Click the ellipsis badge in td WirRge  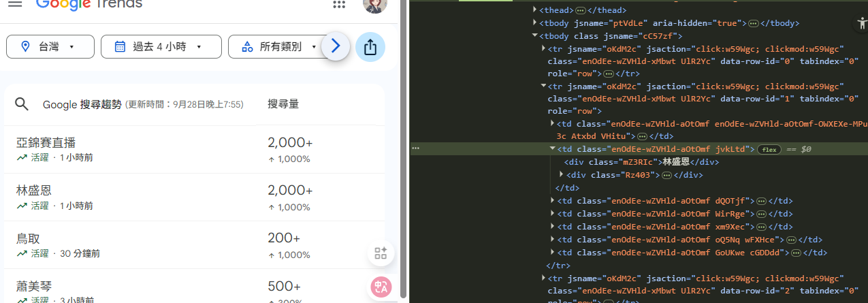(x=762, y=214)
